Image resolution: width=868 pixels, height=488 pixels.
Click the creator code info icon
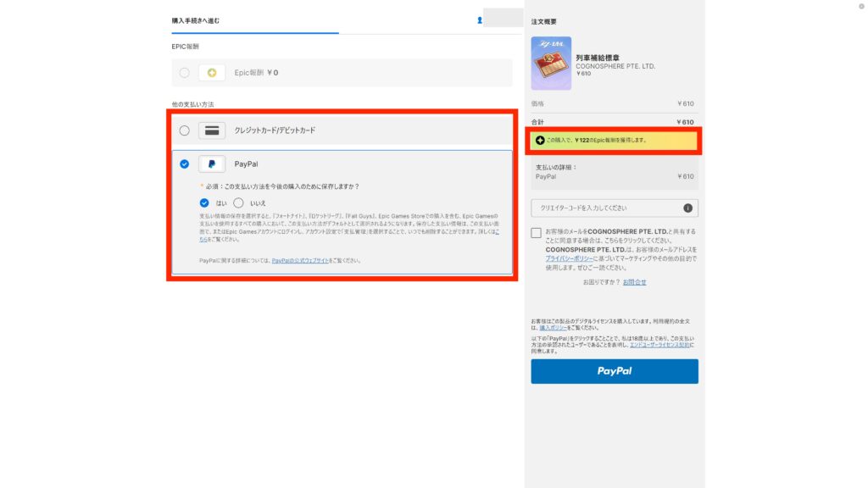coord(687,208)
